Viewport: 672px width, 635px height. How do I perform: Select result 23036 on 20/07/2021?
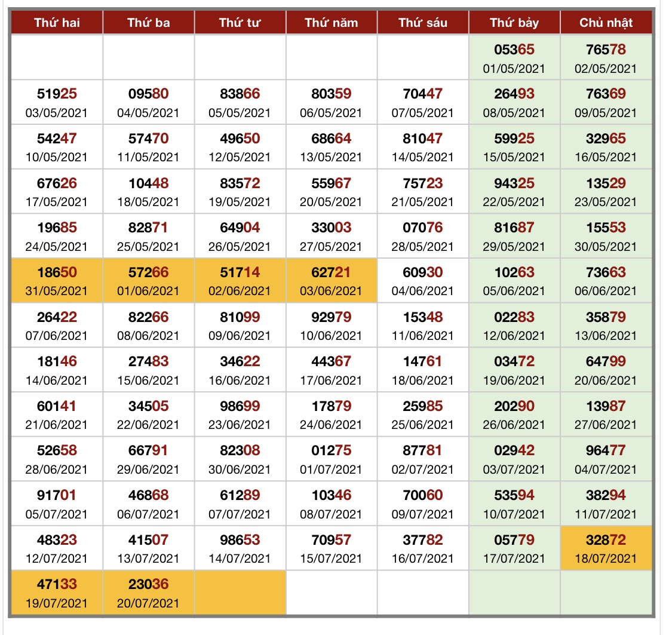148,593
